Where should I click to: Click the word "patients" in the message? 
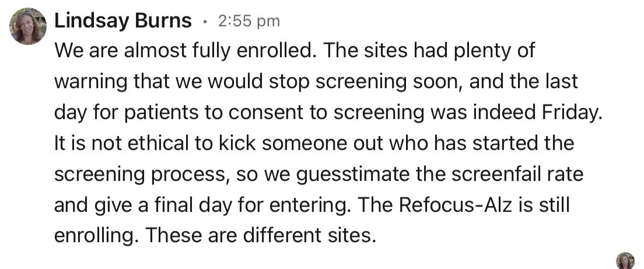click(x=161, y=113)
